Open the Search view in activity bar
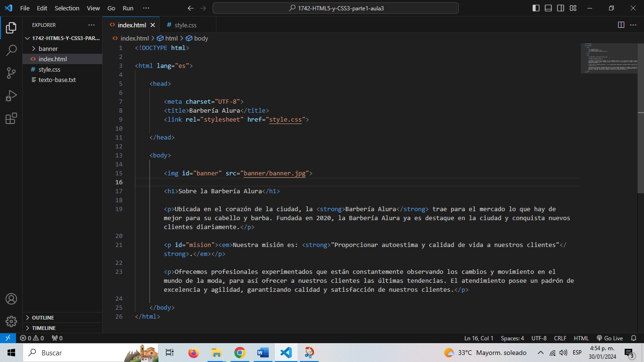 [11, 50]
